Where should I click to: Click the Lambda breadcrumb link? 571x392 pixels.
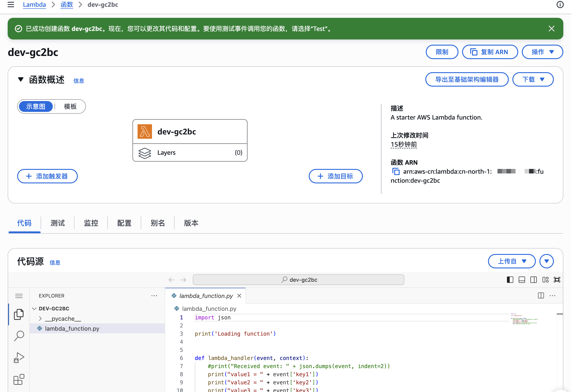35,5
